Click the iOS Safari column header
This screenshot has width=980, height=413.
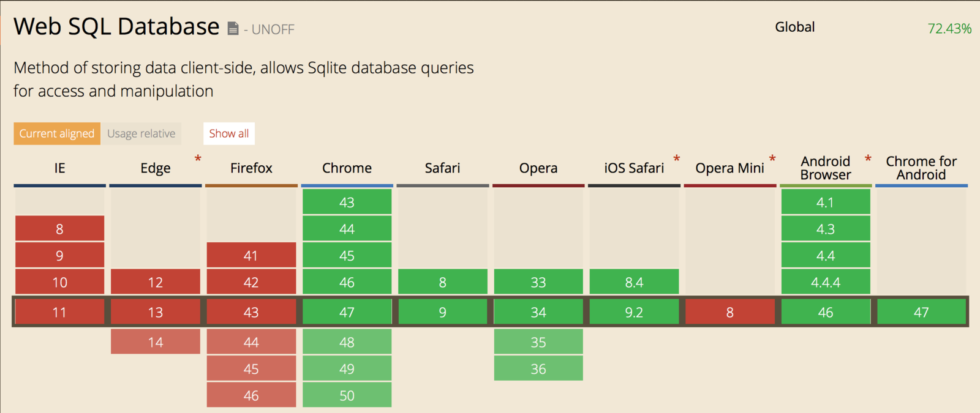(x=634, y=168)
